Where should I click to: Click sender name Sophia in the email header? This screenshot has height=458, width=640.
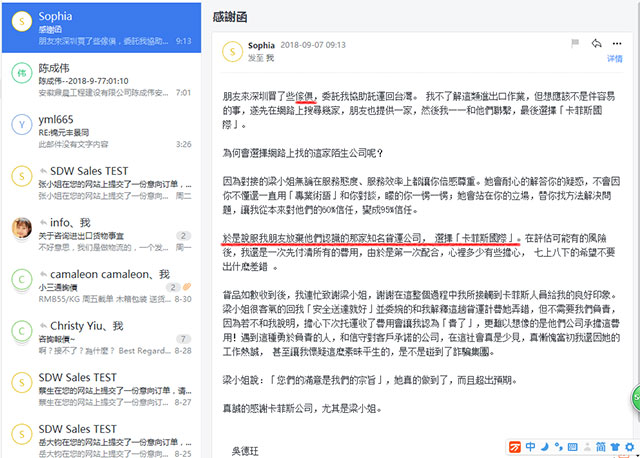(261, 45)
